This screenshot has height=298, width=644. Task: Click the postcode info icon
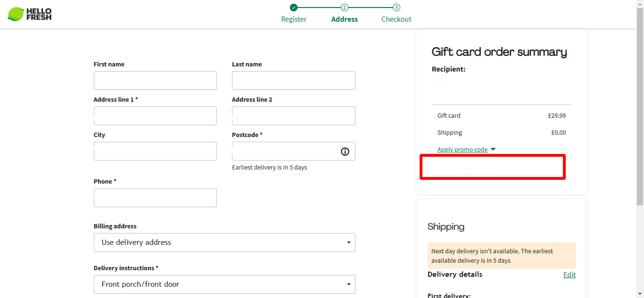click(x=345, y=152)
